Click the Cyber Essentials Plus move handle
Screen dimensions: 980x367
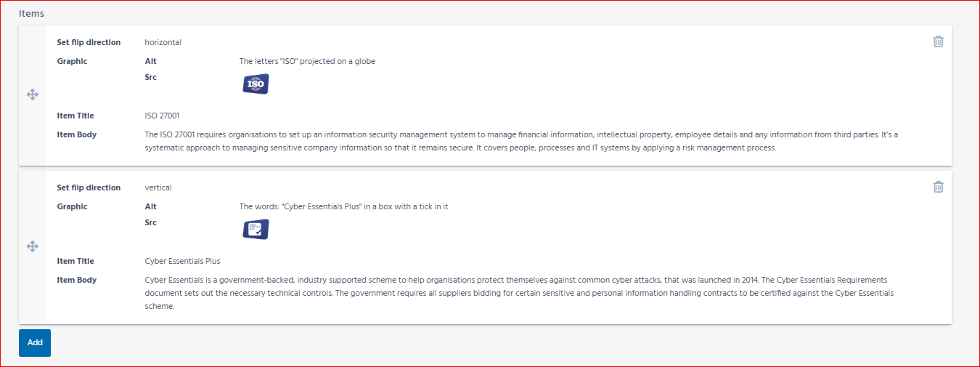point(33,246)
